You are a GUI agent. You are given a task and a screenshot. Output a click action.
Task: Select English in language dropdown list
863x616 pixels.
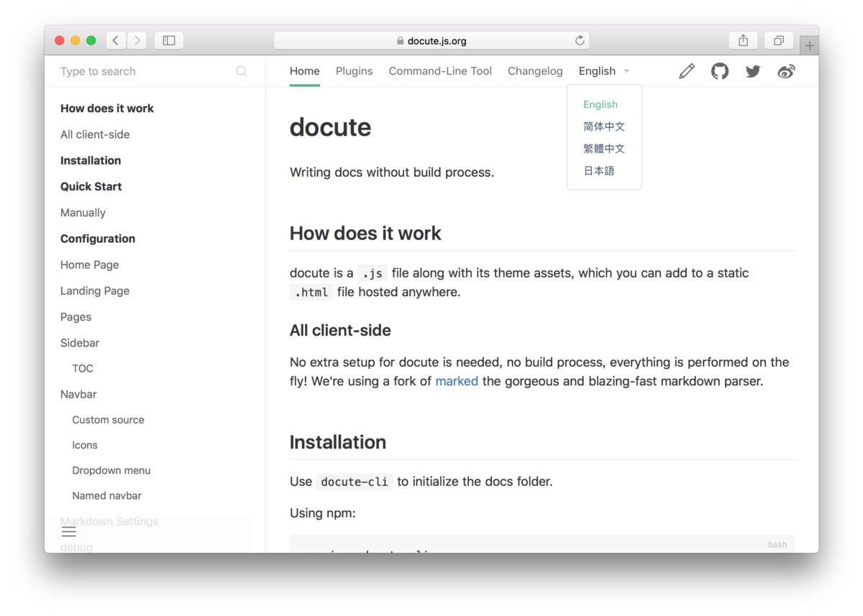(601, 104)
